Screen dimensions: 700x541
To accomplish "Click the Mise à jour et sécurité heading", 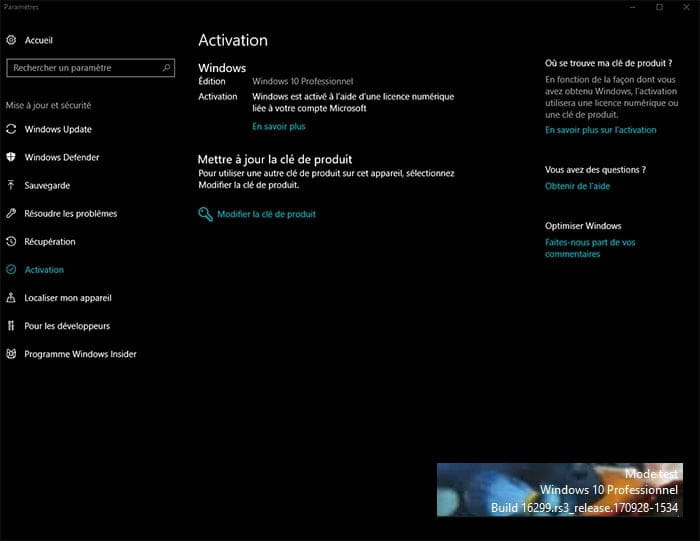I will pos(48,105).
